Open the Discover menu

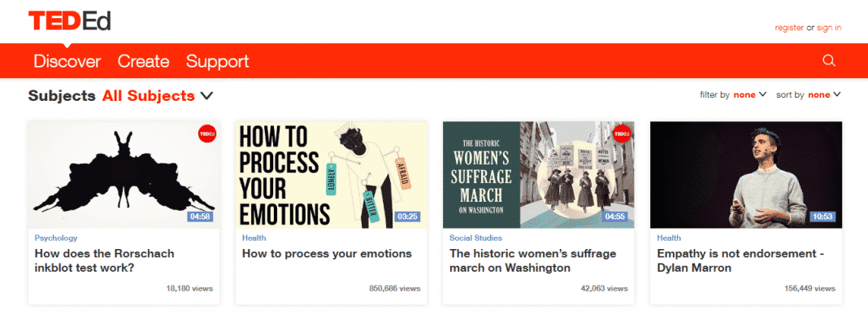(67, 61)
